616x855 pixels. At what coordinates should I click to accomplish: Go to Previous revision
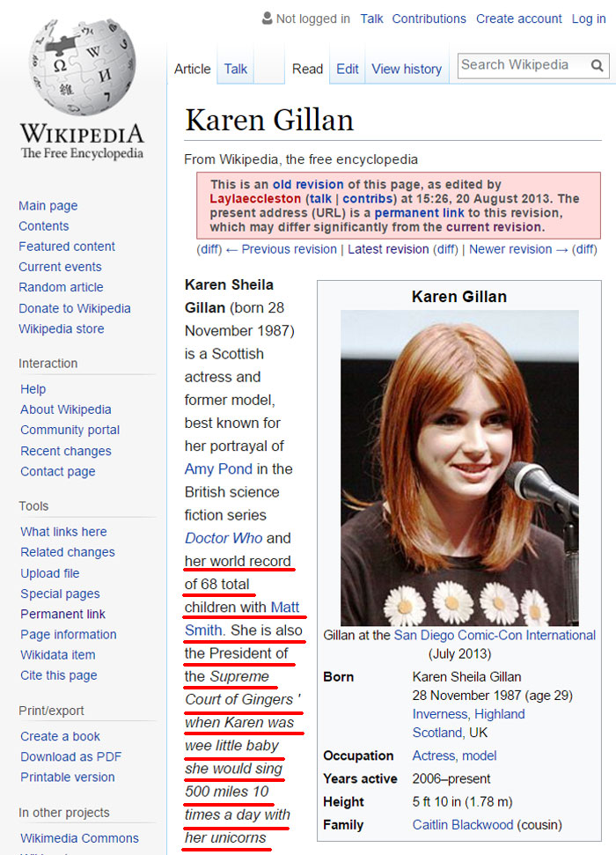tap(289, 249)
